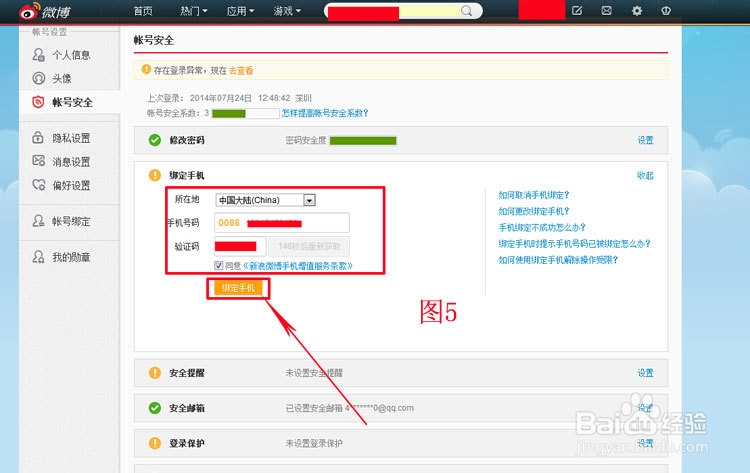Expand the 游戏 menu in top bar
This screenshot has height=473, width=750.
point(287,11)
